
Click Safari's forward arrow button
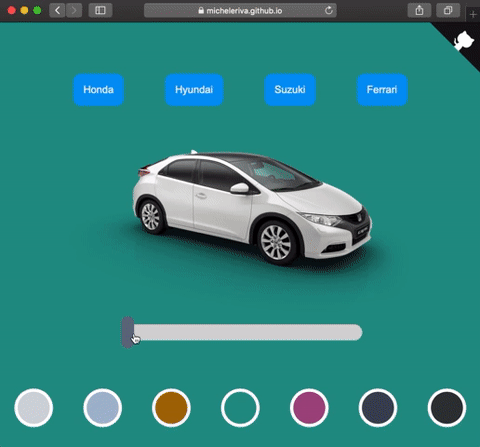point(74,10)
